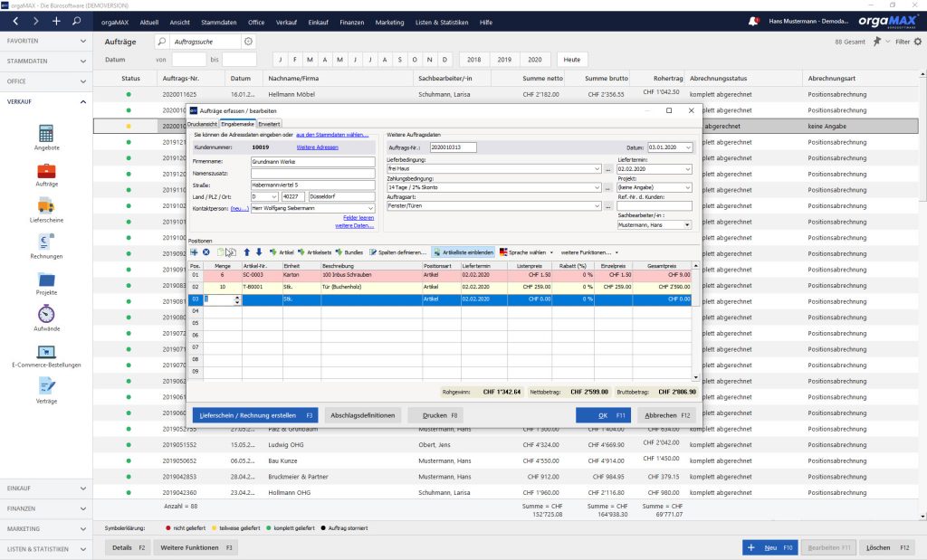927x560 pixels.
Task: Open the notification bell icon
Action: point(753,22)
